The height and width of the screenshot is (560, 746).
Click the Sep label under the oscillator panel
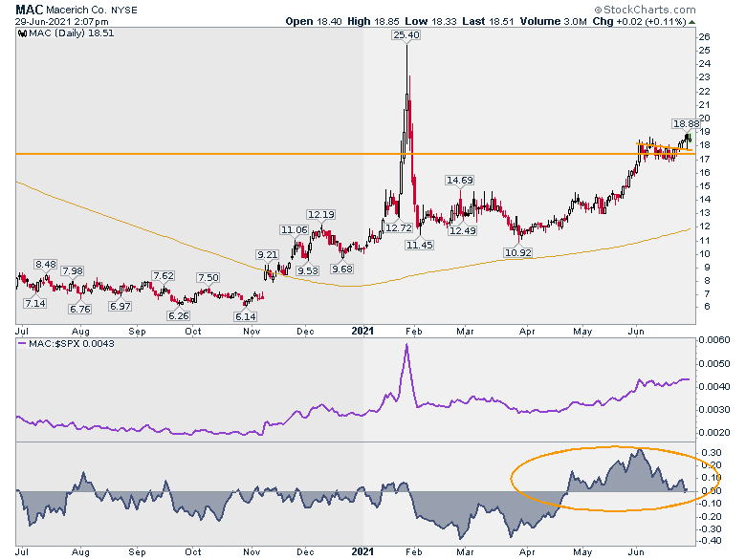pyautogui.click(x=137, y=552)
